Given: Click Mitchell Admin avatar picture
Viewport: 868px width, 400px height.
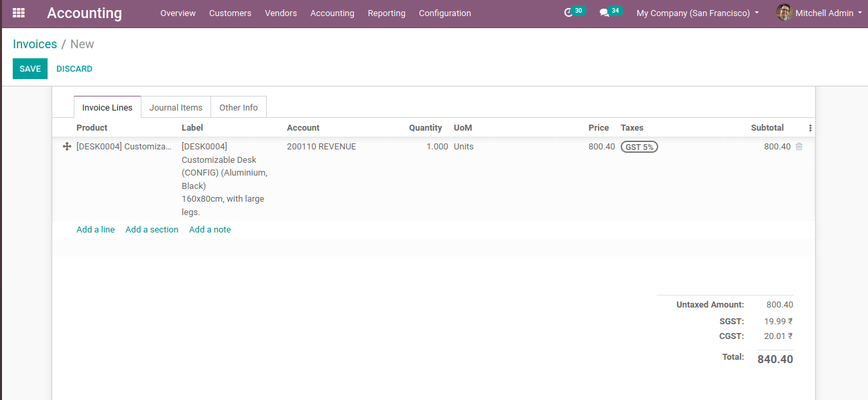Looking at the screenshot, I should click(784, 13).
